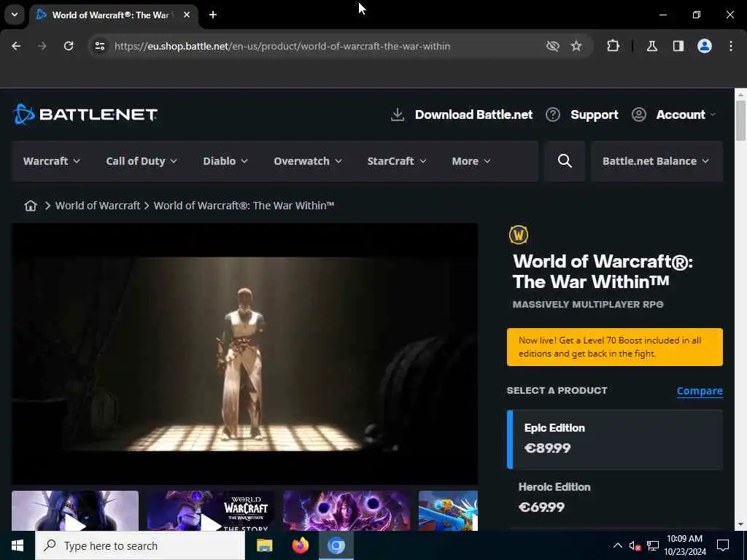
Task: Go back using browser back arrow
Action: [x=16, y=46]
